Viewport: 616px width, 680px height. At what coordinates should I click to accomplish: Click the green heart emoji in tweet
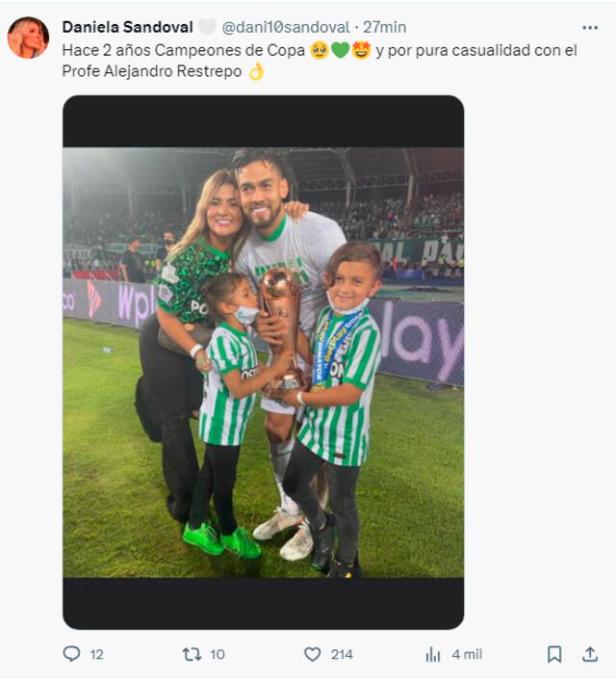(x=341, y=50)
